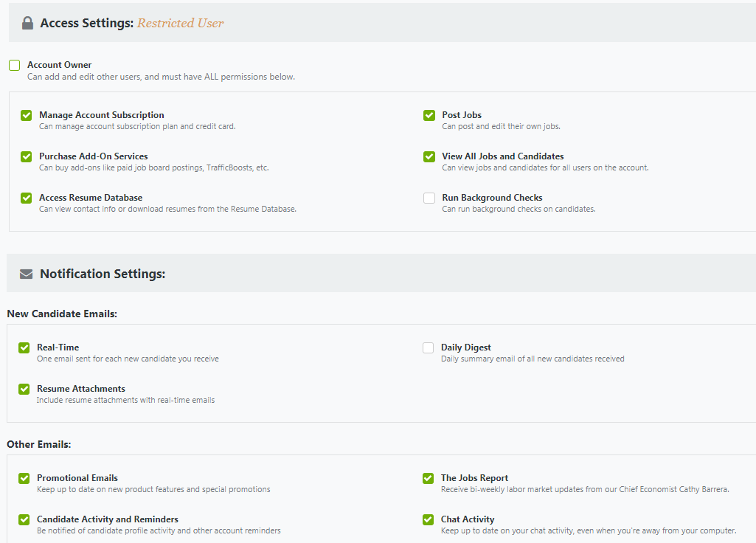Disable Promotional Emails
This screenshot has width=756, height=543.
[26, 478]
